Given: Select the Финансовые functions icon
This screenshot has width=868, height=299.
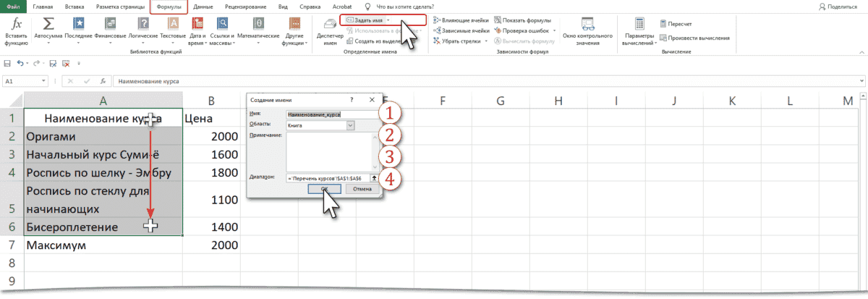Looking at the screenshot, I should [110, 25].
